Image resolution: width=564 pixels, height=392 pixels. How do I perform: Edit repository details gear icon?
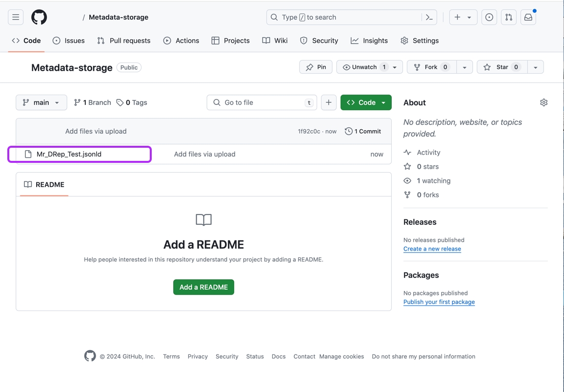coord(544,102)
